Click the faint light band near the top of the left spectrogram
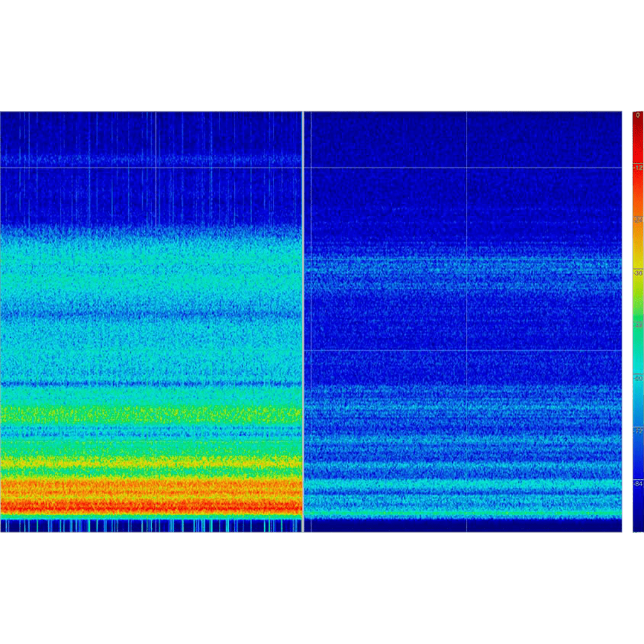Viewport: 644px width, 644px height. pyautogui.click(x=151, y=159)
